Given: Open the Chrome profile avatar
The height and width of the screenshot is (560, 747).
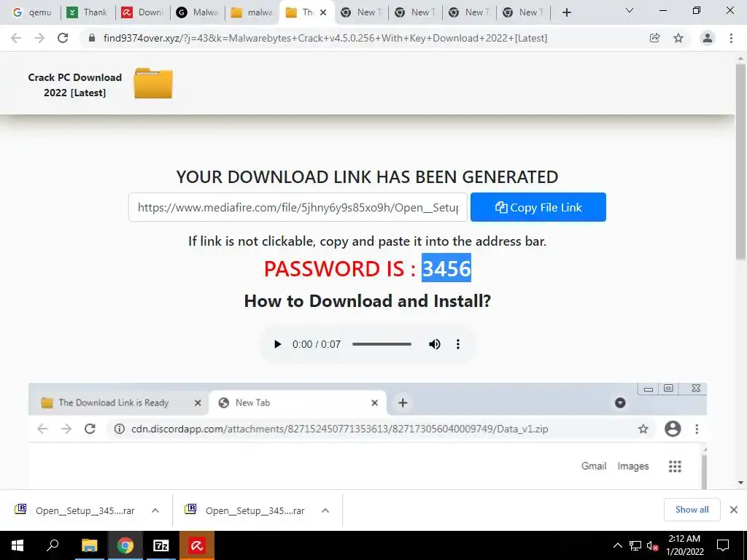Looking at the screenshot, I should click(708, 38).
